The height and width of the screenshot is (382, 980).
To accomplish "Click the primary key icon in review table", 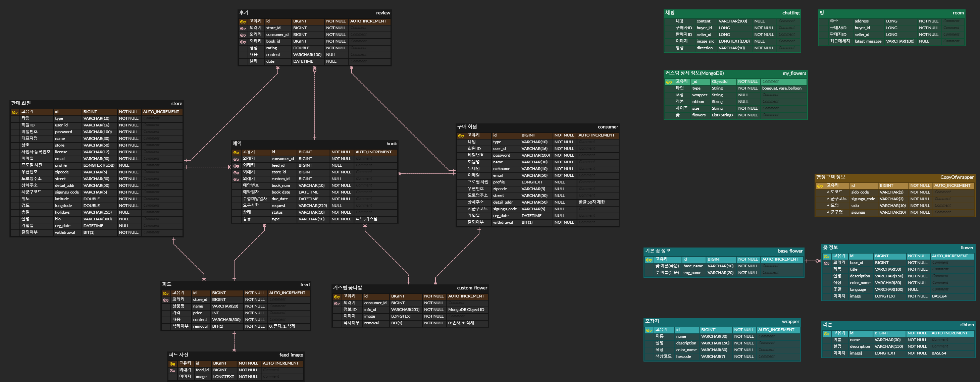I will pyautogui.click(x=243, y=22).
